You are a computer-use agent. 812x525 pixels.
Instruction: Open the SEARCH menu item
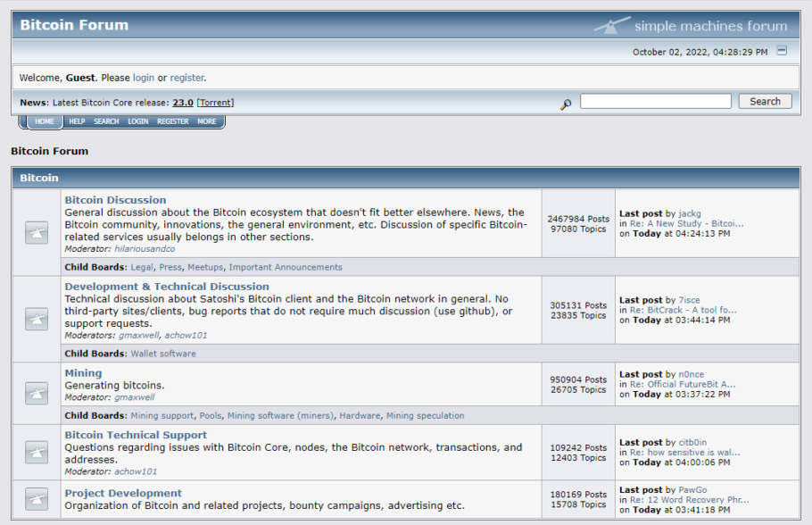106,121
